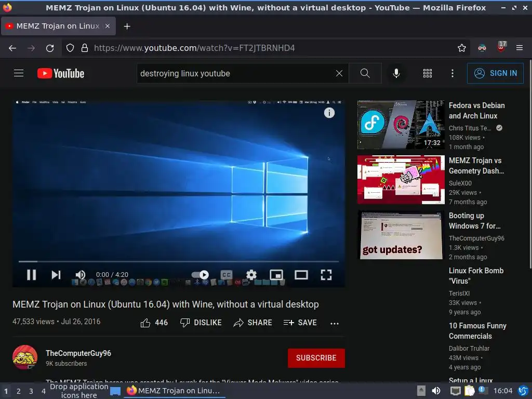The height and width of the screenshot is (399, 532).
Task: Open the Firefox application menu
Action: pos(520,48)
